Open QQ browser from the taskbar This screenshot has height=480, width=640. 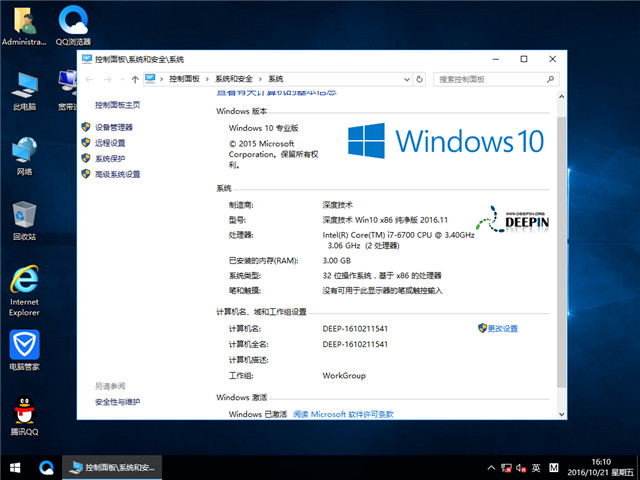click(46, 468)
